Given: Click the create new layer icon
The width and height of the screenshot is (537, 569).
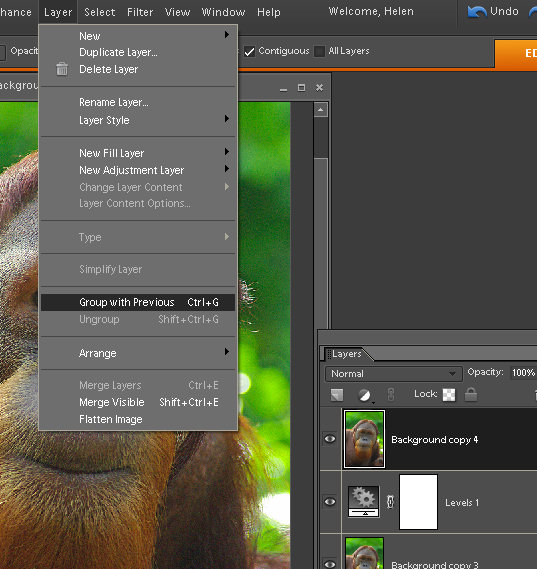Looking at the screenshot, I should click(337, 395).
